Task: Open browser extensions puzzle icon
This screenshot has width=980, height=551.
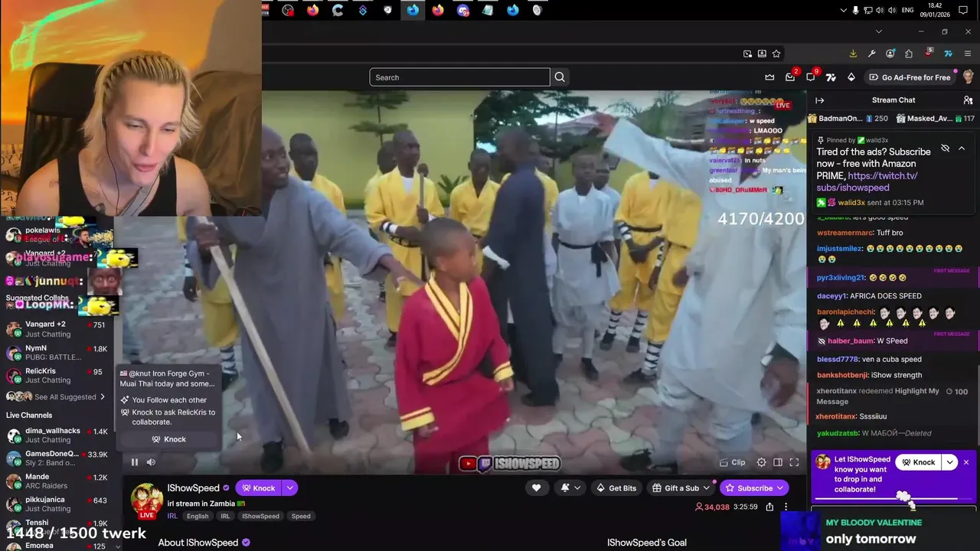Action: click(x=909, y=54)
